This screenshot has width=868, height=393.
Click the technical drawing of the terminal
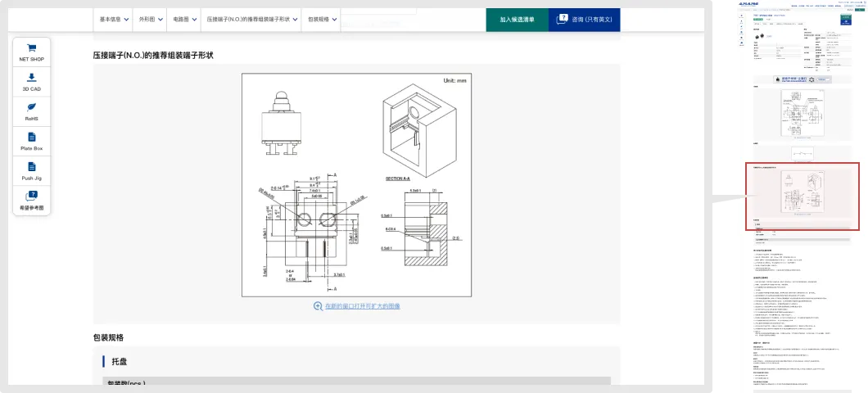356,185
